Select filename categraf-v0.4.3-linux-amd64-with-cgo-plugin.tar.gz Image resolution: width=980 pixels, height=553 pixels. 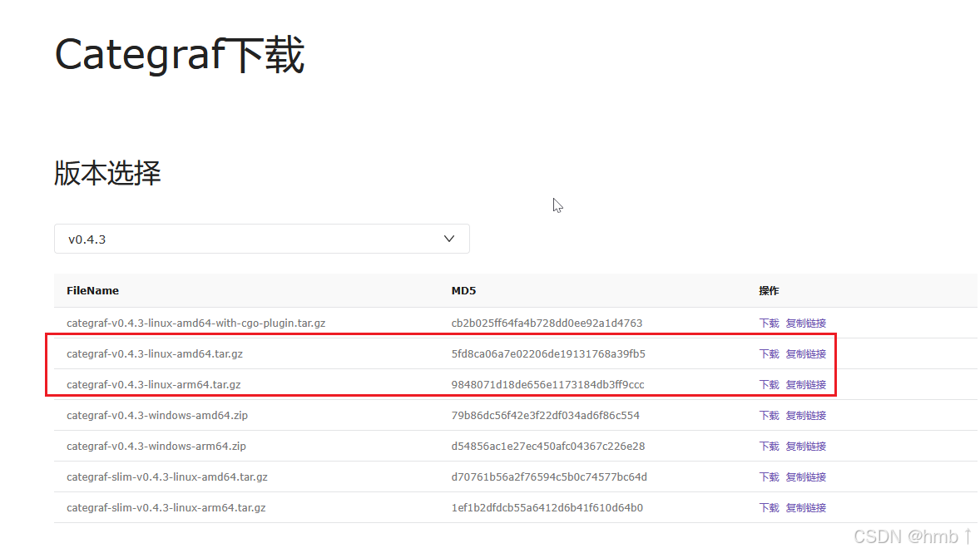[x=196, y=323]
